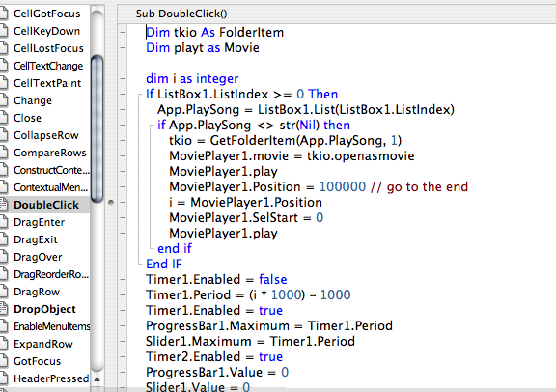Open the DragEnter event handler

pos(39,222)
